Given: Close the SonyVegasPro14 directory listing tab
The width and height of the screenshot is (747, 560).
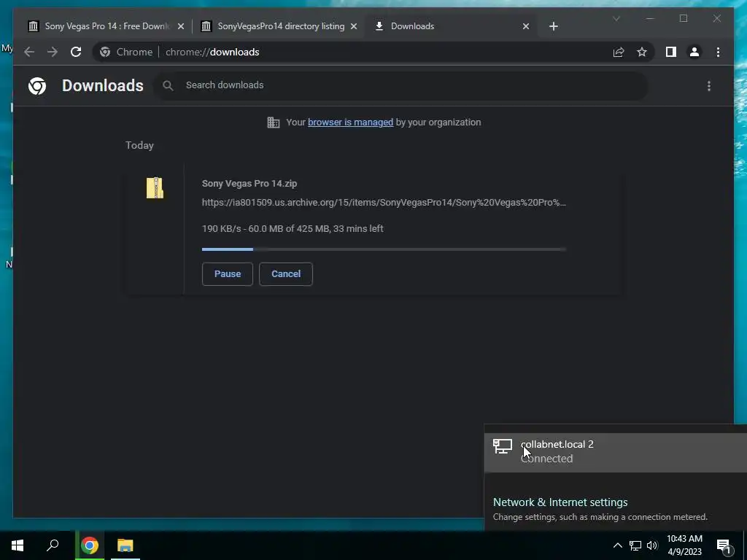Looking at the screenshot, I should (x=354, y=26).
